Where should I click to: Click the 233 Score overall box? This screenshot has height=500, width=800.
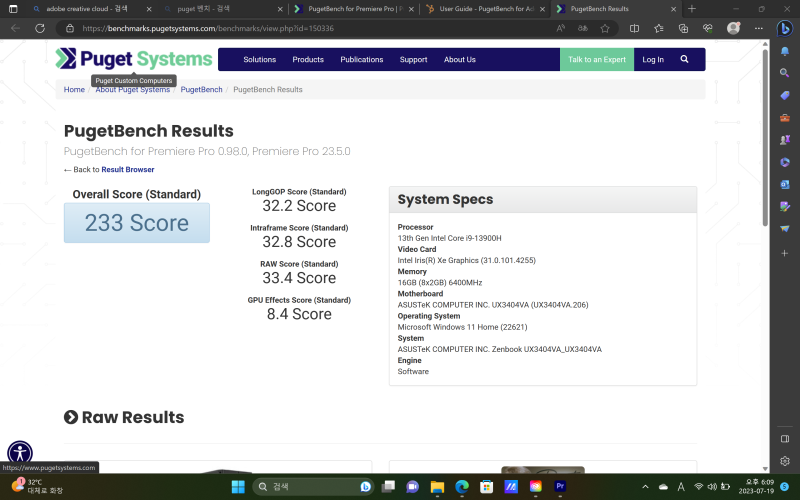(137, 223)
